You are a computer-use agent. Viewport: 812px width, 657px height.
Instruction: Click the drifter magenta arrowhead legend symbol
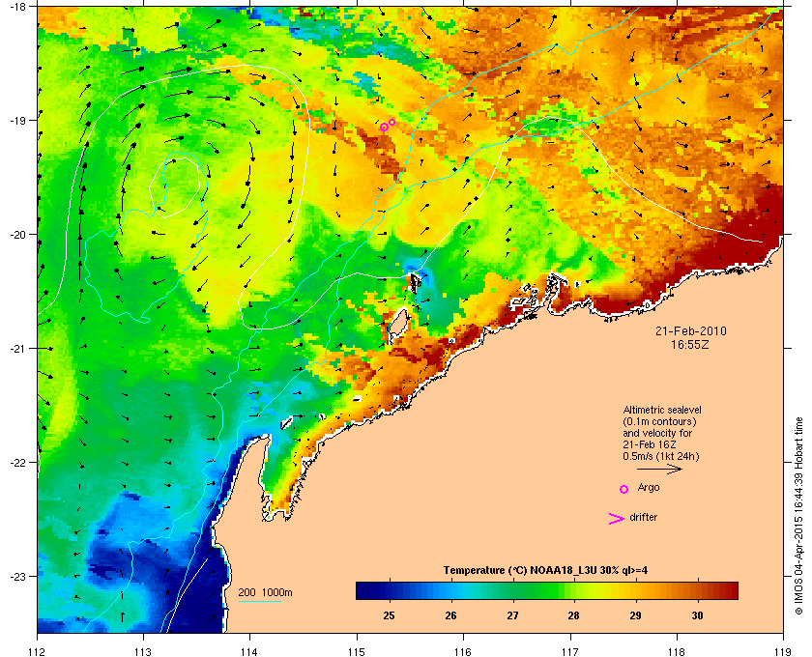click(617, 519)
